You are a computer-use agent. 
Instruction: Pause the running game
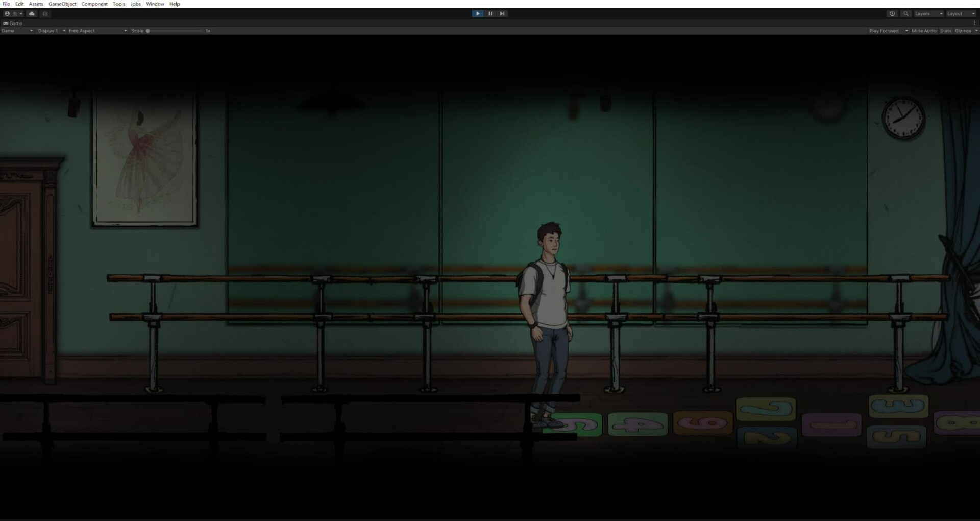coord(490,14)
